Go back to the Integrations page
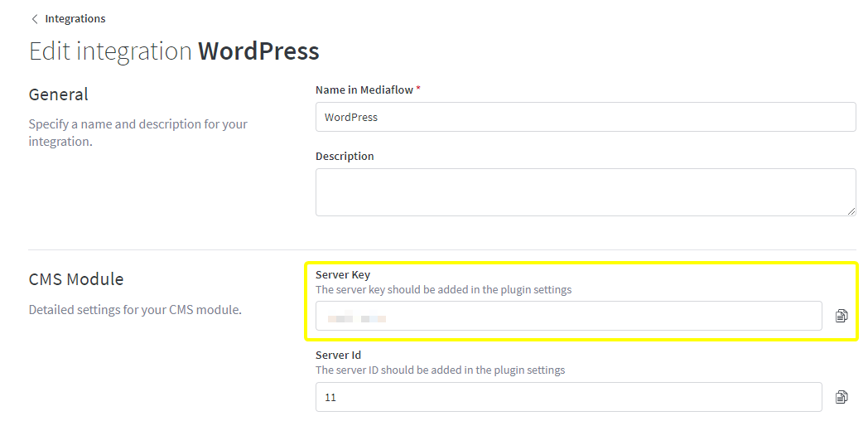The height and width of the screenshot is (421, 868). coord(75,18)
